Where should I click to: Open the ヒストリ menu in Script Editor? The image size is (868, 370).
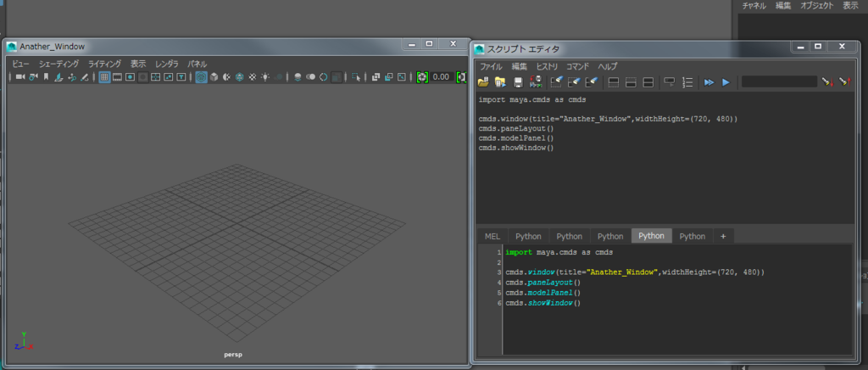(x=547, y=66)
